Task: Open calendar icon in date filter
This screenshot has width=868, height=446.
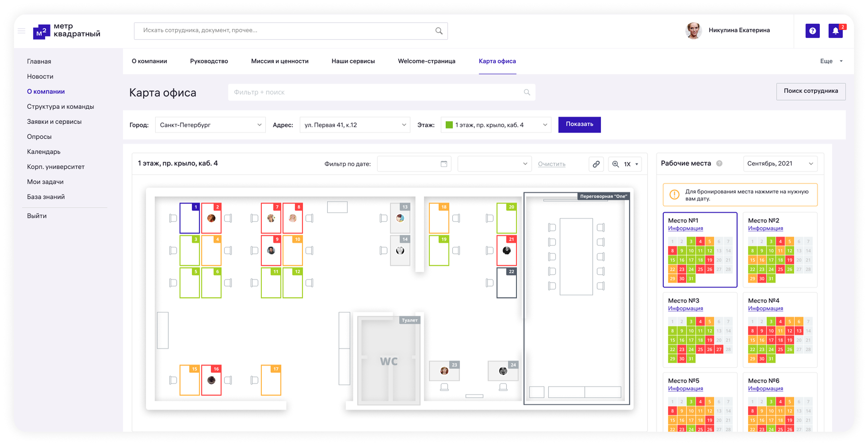Action: coord(444,164)
